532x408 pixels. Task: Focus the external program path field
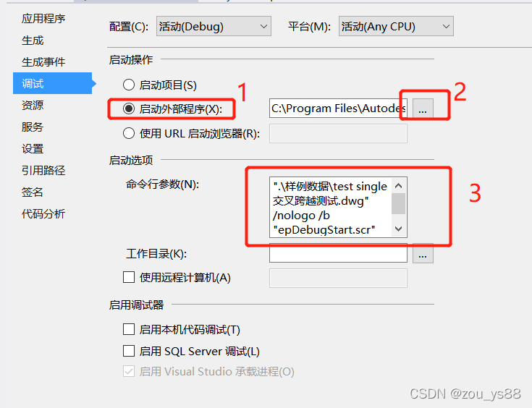click(x=338, y=109)
